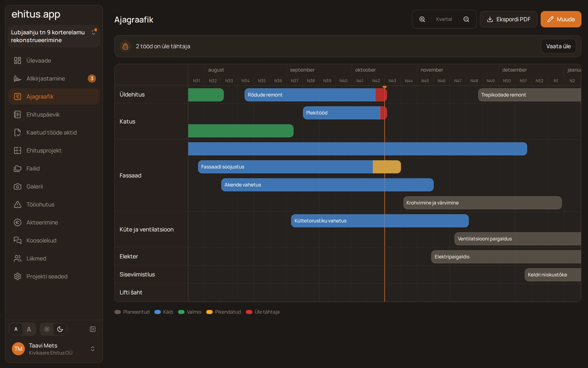Click the Allkirjastamine badge showing 3
Viewport: 588px width, 368px height.
point(92,78)
